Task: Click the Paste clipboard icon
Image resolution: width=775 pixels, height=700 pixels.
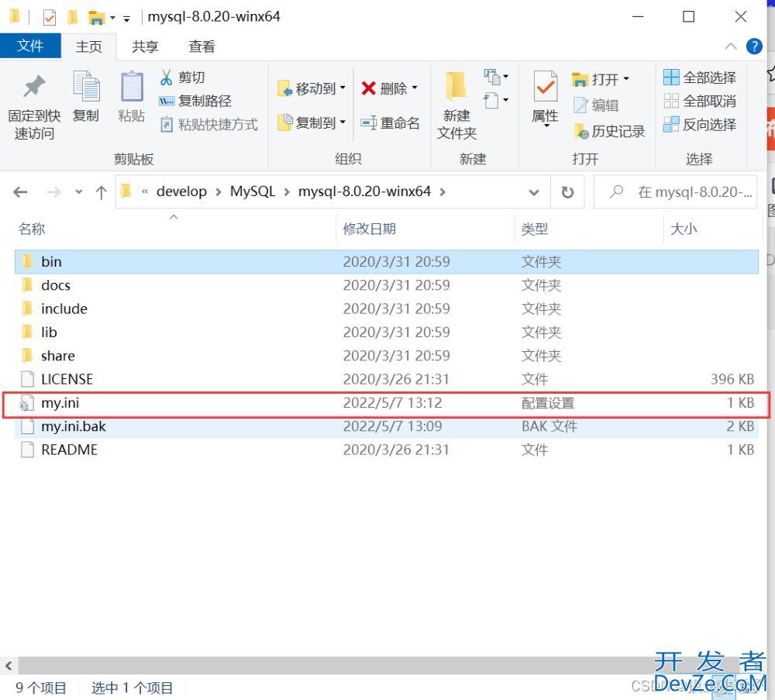Action: point(132,86)
